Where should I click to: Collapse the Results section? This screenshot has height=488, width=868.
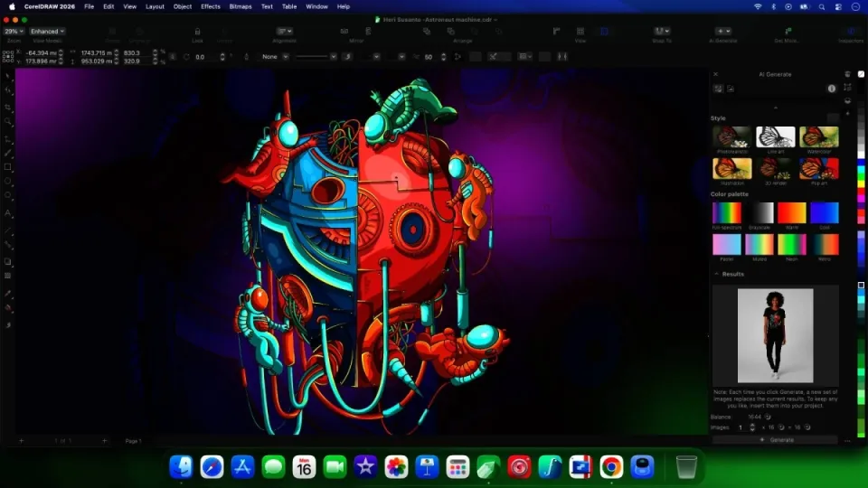717,274
